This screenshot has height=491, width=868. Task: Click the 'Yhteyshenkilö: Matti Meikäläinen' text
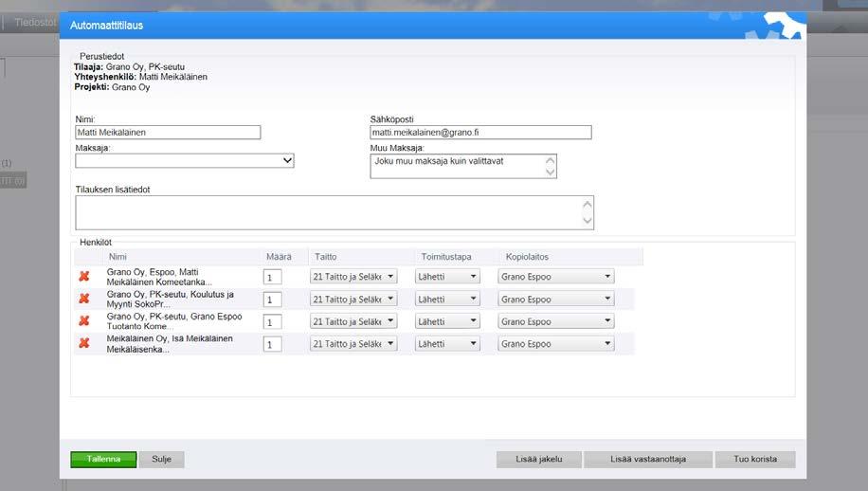pos(140,77)
